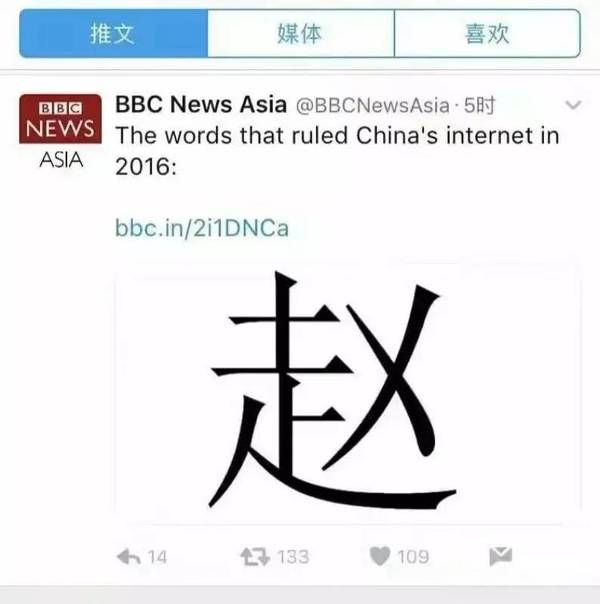Click the reply count 14
The width and height of the screenshot is (600, 604).
(157, 557)
